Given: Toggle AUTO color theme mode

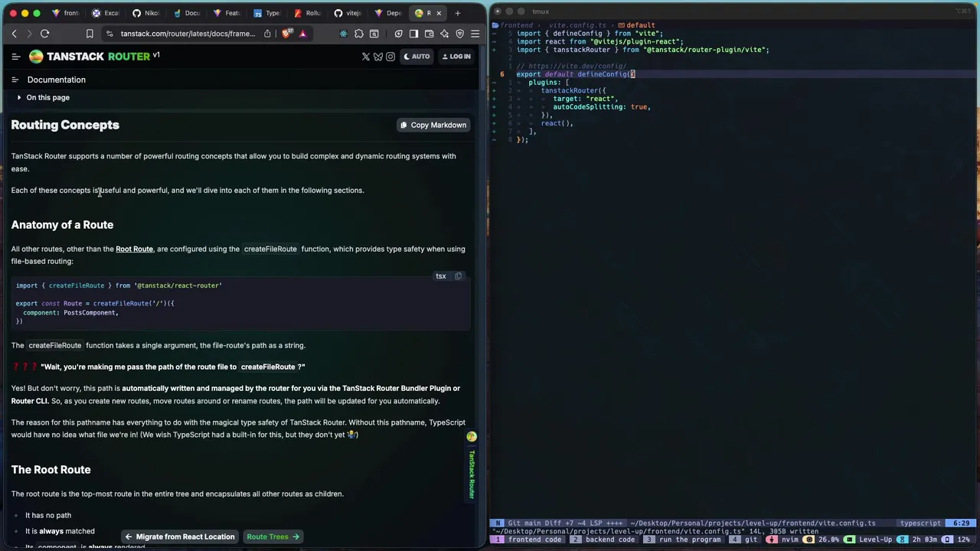Looking at the screenshot, I should tap(416, 57).
